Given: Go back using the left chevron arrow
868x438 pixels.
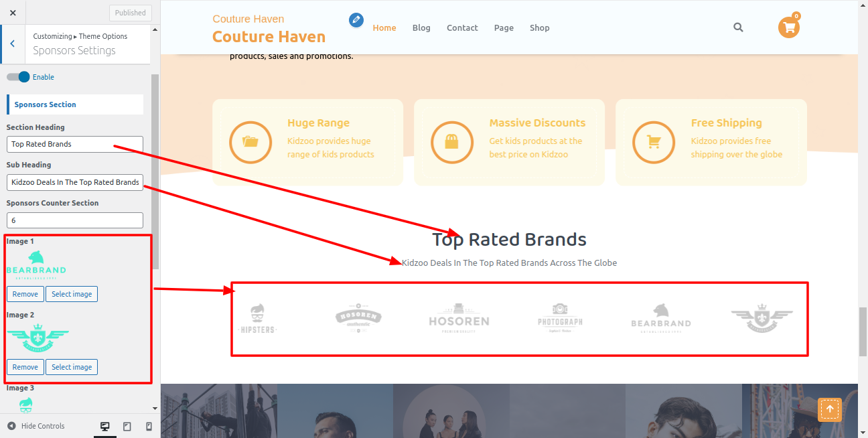Looking at the screenshot, I should click(12, 44).
